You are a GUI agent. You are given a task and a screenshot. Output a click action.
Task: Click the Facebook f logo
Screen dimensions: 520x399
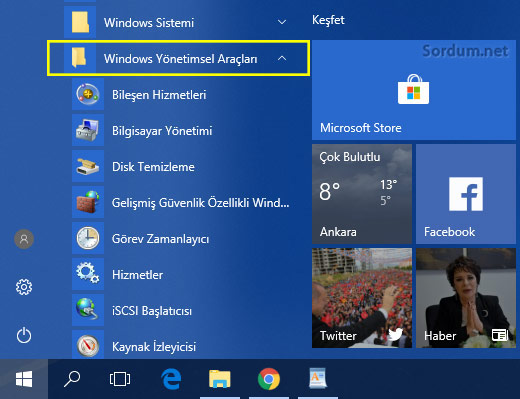point(466,194)
